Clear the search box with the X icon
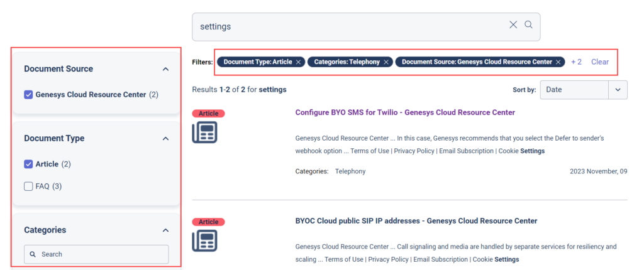The width and height of the screenshot is (644, 270). pos(513,25)
